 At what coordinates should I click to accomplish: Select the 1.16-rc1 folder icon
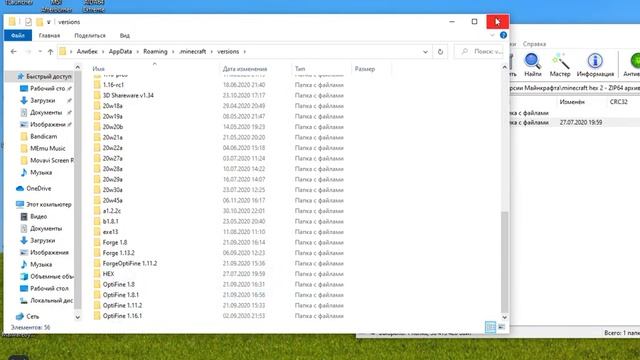pyautogui.click(x=97, y=85)
